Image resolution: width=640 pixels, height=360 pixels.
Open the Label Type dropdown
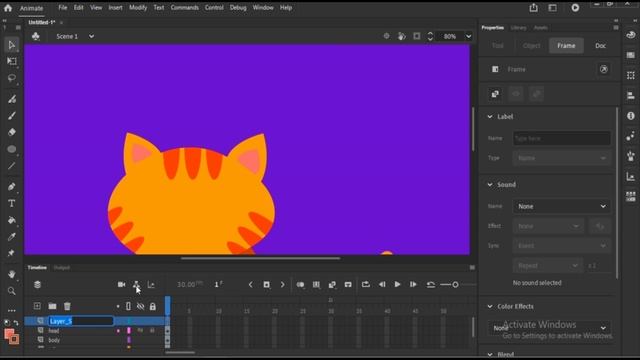pos(562,158)
